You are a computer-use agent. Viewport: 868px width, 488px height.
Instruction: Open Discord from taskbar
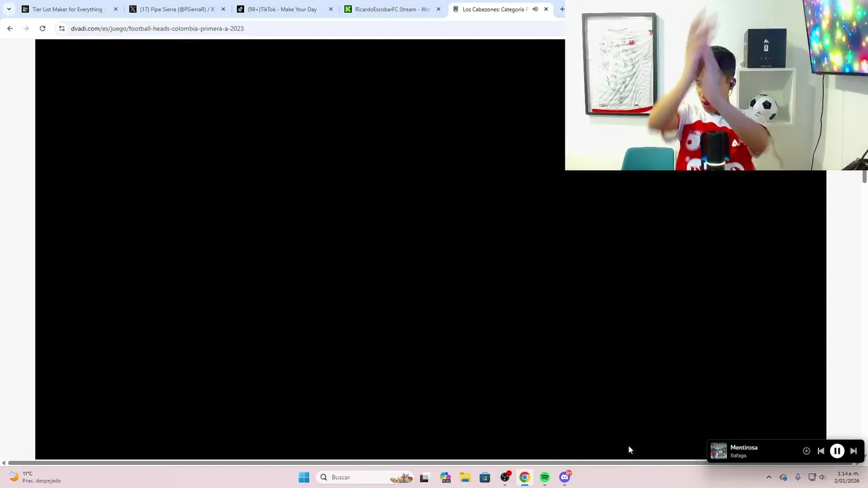(565, 477)
